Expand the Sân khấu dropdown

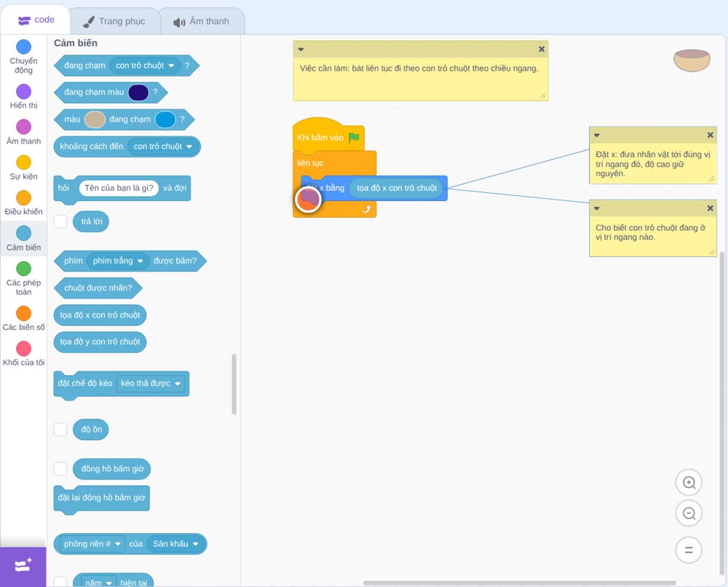(x=175, y=544)
